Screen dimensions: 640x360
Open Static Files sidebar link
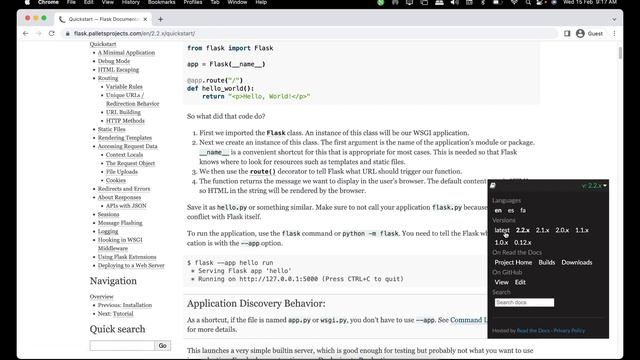(111, 129)
